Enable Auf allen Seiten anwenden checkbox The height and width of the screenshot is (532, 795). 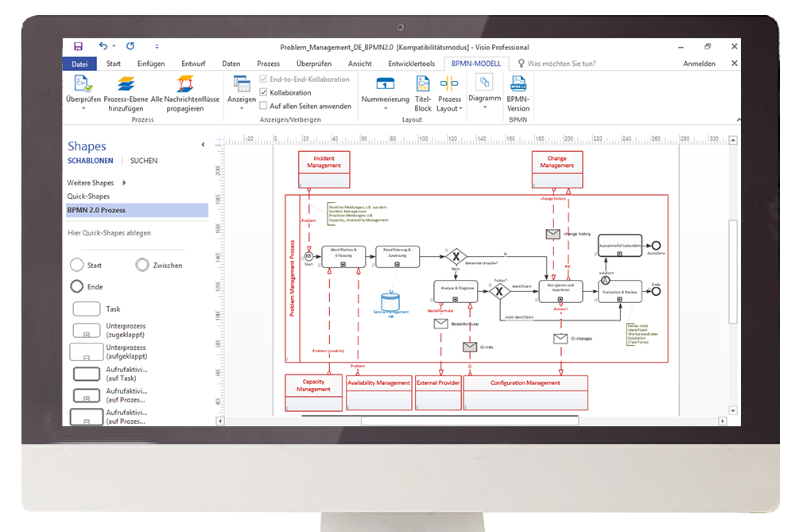click(x=263, y=106)
